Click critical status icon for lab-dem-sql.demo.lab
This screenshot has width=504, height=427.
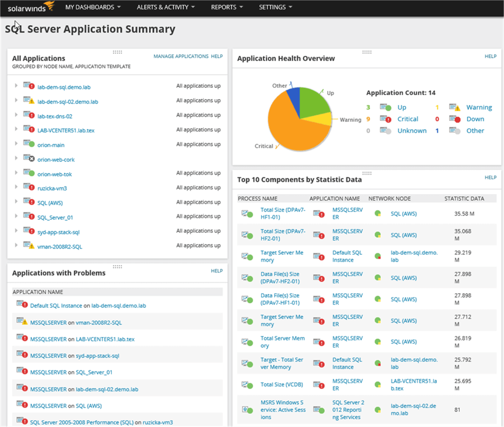pos(29,86)
